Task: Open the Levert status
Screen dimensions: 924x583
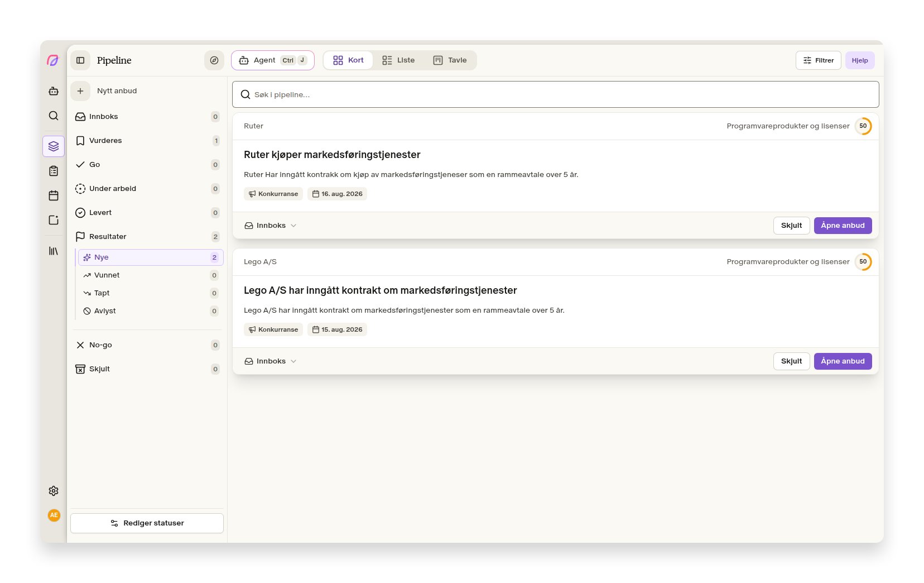Action: (147, 213)
